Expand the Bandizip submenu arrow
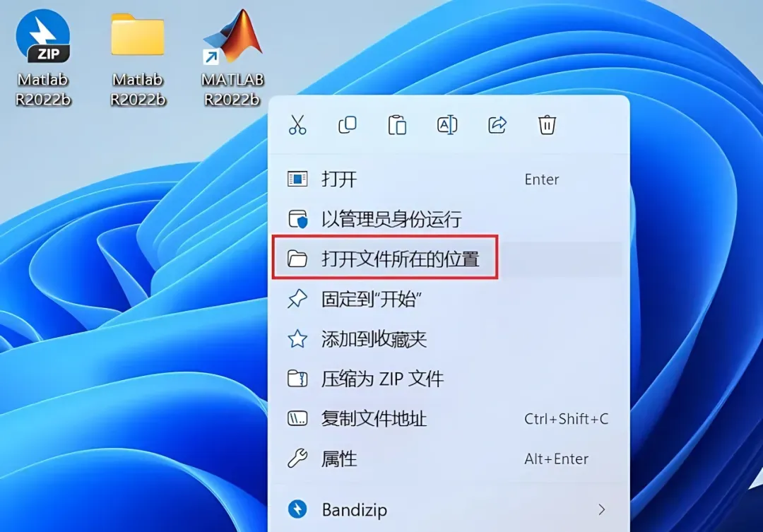 602,509
